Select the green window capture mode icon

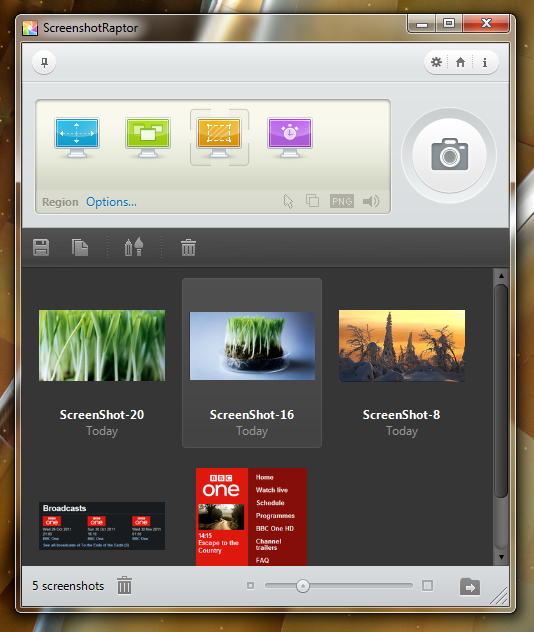tap(148, 137)
